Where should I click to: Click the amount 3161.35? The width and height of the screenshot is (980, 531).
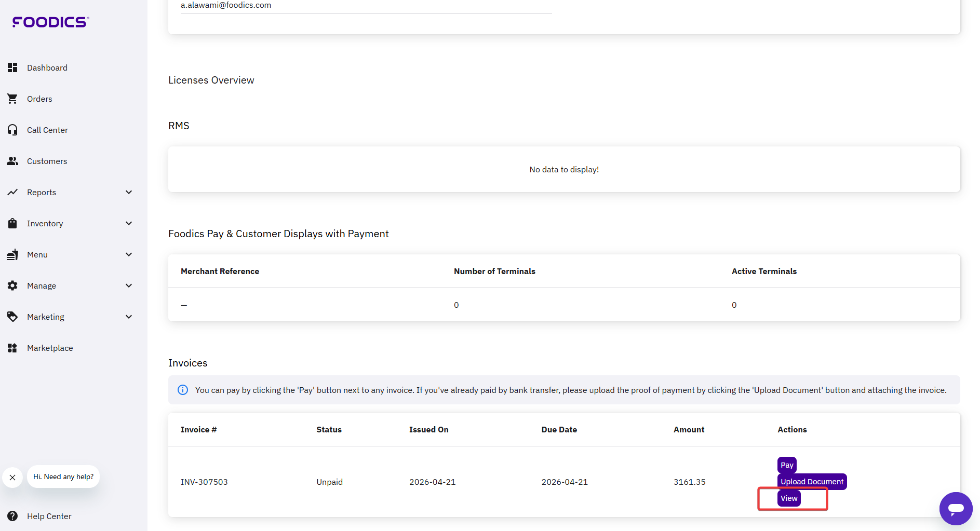click(690, 482)
